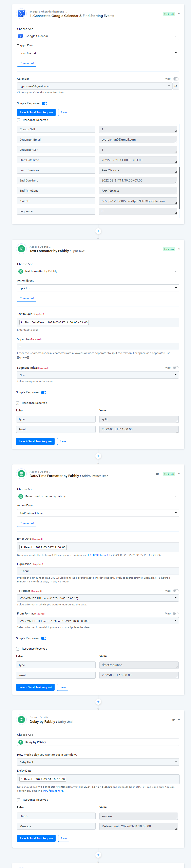The image size is (191, 868).
Task: Collapse the Delay Until step
Action: point(179,720)
